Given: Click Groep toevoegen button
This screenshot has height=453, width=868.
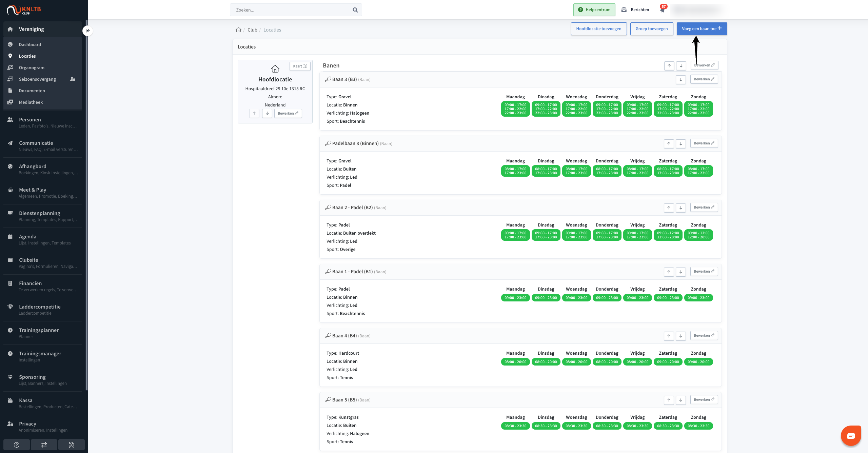Looking at the screenshot, I should (x=652, y=29).
